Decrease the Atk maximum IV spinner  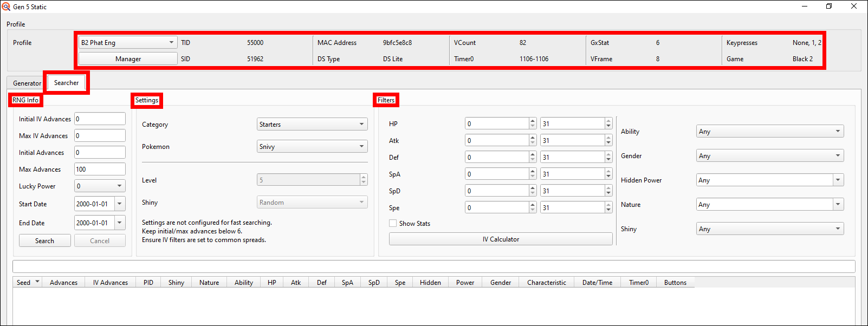click(608, 144)
